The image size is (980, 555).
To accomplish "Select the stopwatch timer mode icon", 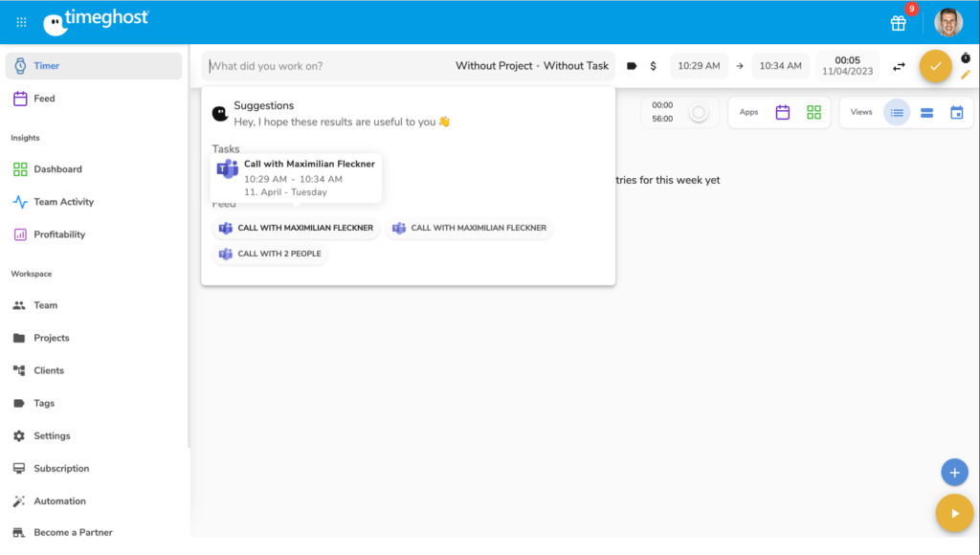I will click(x=965, y=57).
